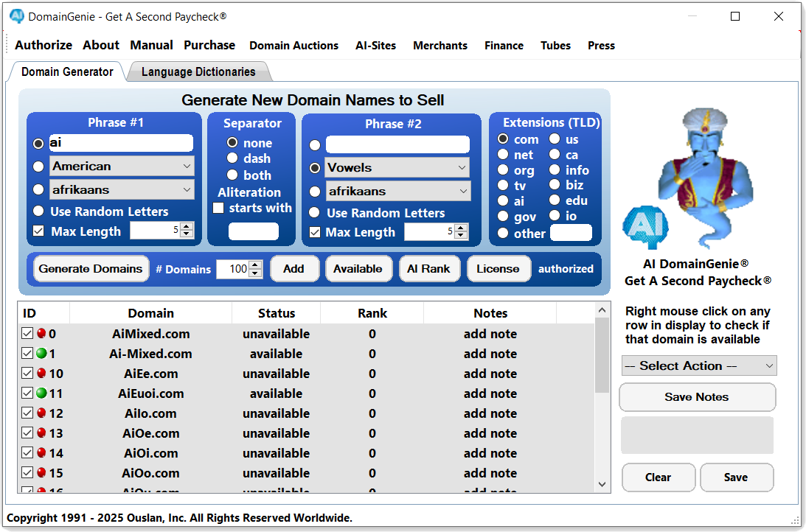The width and height of the screenshot is (806, 532).
Task: Open the afrikaans dropdown in Phrase #2
Action: point(397,192)
